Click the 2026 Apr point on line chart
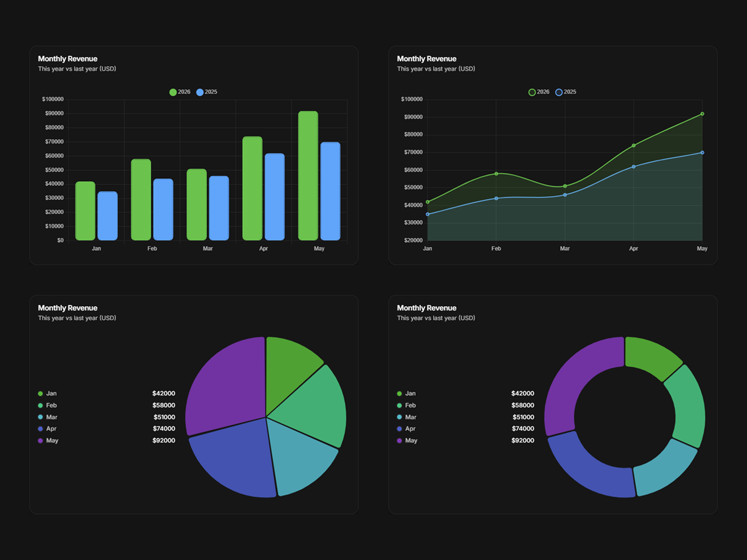 634,146
